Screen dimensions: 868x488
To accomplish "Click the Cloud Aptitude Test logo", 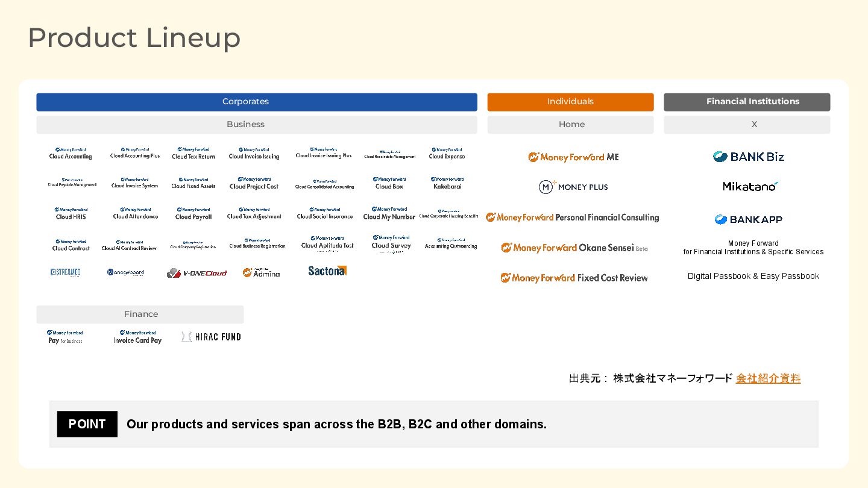I will point(327,244).
